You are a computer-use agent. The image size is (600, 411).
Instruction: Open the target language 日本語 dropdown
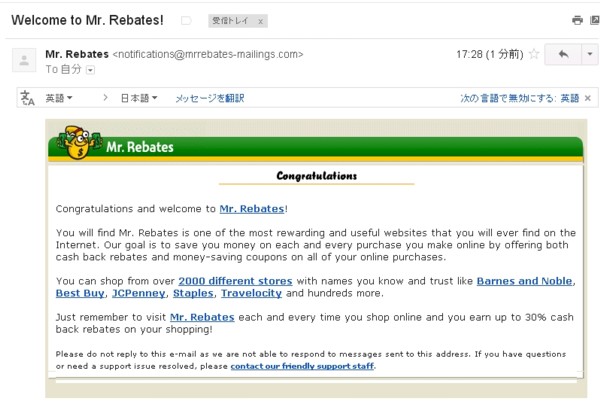[x=138, y=98]
